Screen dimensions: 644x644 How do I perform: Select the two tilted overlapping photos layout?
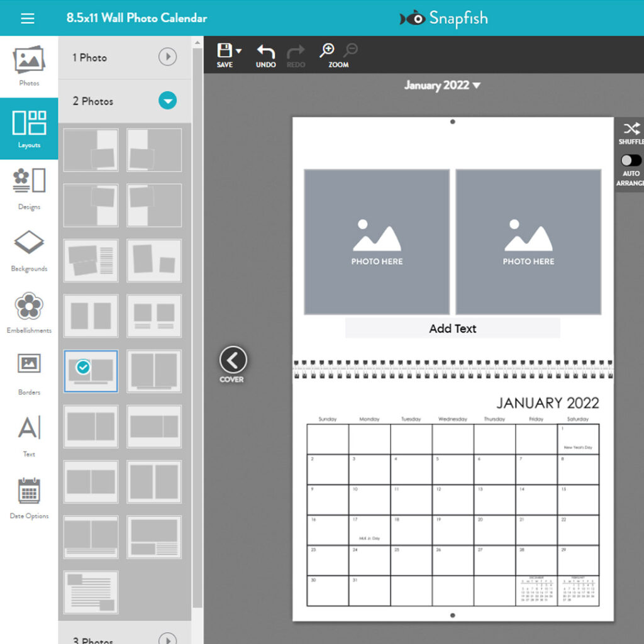[91, 260]
